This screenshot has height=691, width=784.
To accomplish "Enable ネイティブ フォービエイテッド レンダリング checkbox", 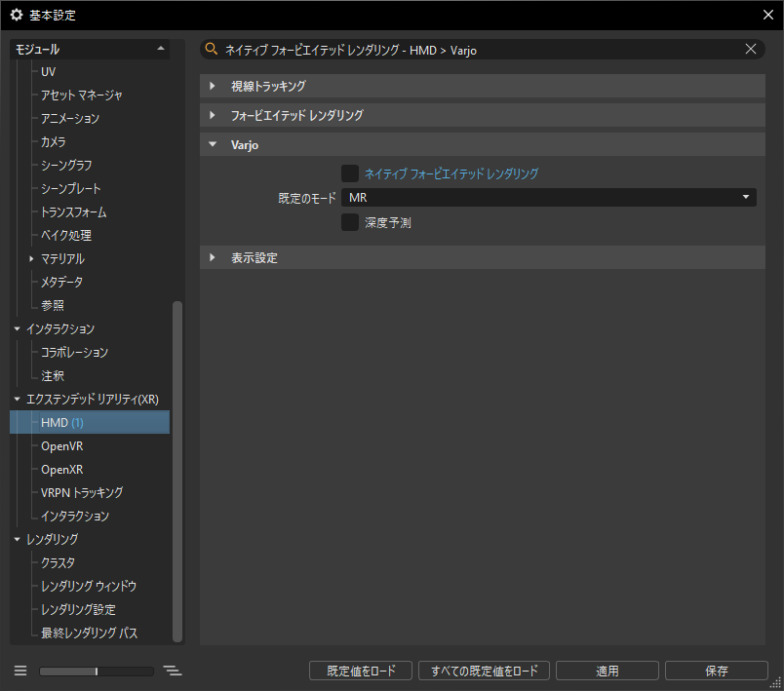I will click(350, 173).
